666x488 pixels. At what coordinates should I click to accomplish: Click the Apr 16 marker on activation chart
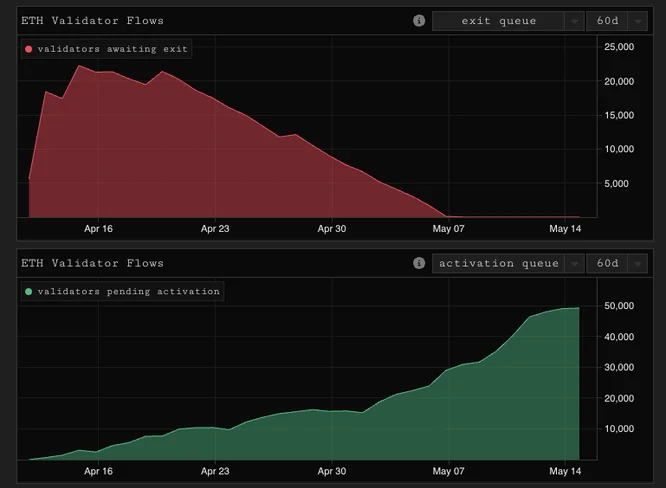[98, 471]
